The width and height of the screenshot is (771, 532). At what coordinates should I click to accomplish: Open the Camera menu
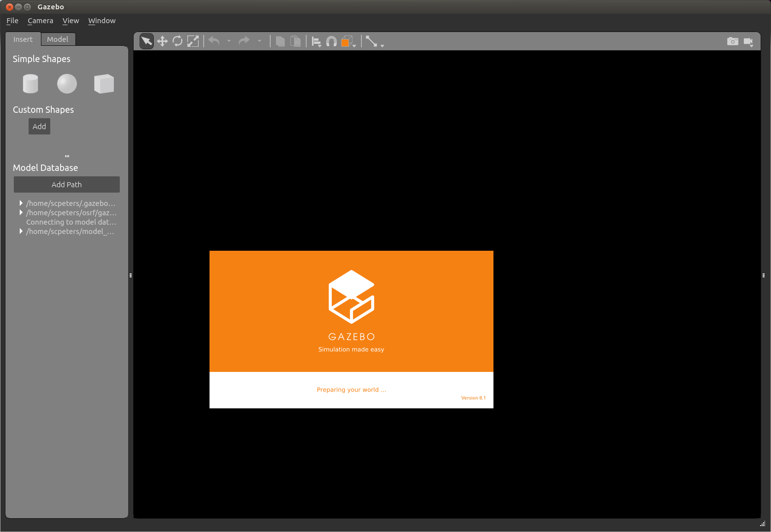[x=40, y=21]
